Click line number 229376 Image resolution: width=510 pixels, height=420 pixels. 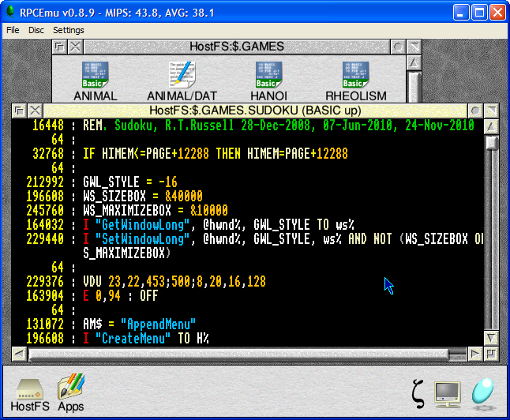pyautogui.click(x=45, y=282)
